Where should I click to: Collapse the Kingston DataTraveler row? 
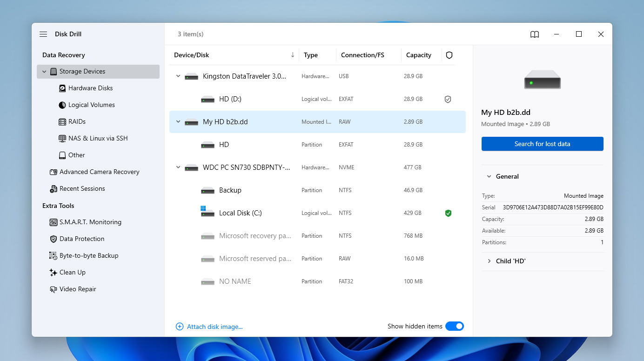click(178, 76)
